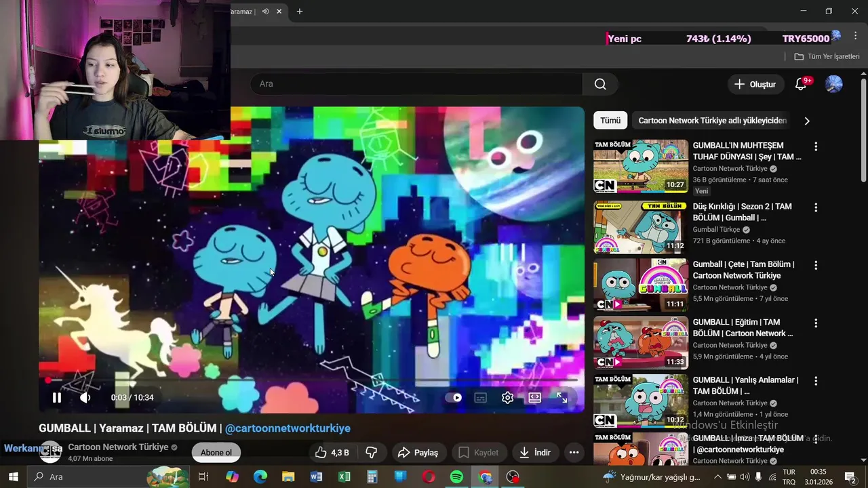Image resolution: width=868 pixels, height=488 pixels.
Task: Show hidden system tray icons
Action: click(x=719, y=476)
